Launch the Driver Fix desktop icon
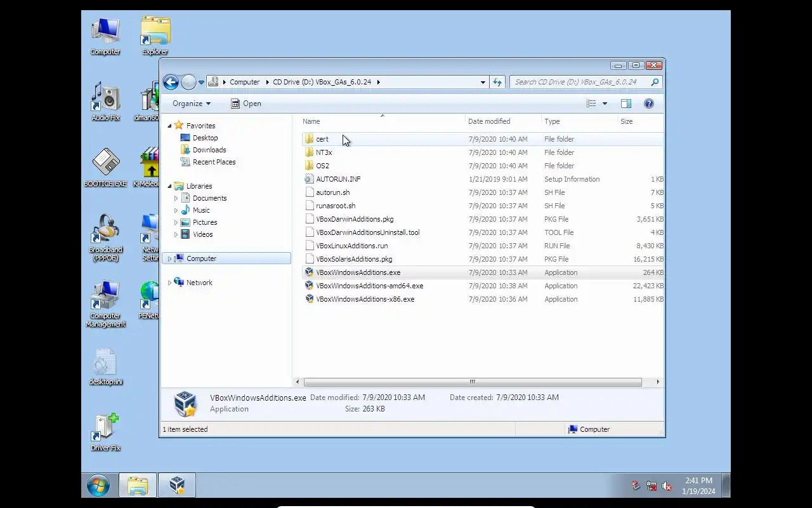 [x=105, y=432]
